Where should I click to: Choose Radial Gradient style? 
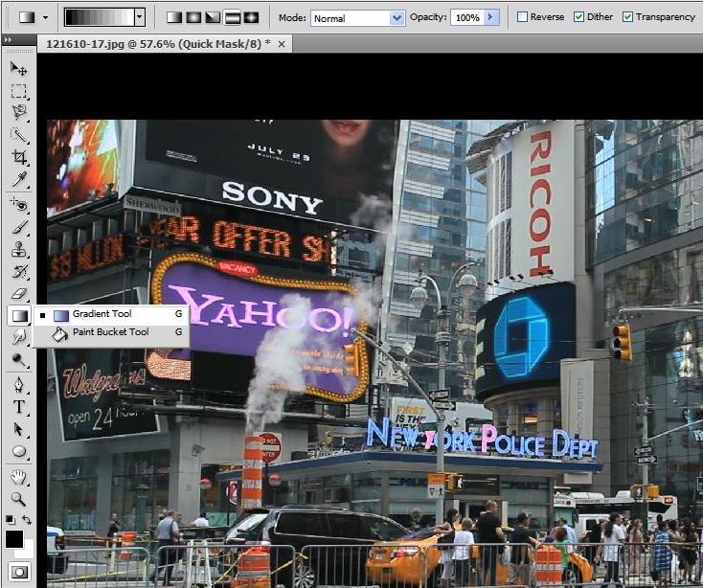pyautogui.click(x=193, y=17)
